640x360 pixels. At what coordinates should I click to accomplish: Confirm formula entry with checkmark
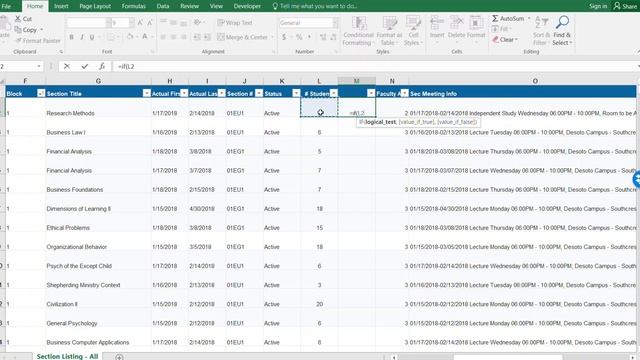point(84,66)
